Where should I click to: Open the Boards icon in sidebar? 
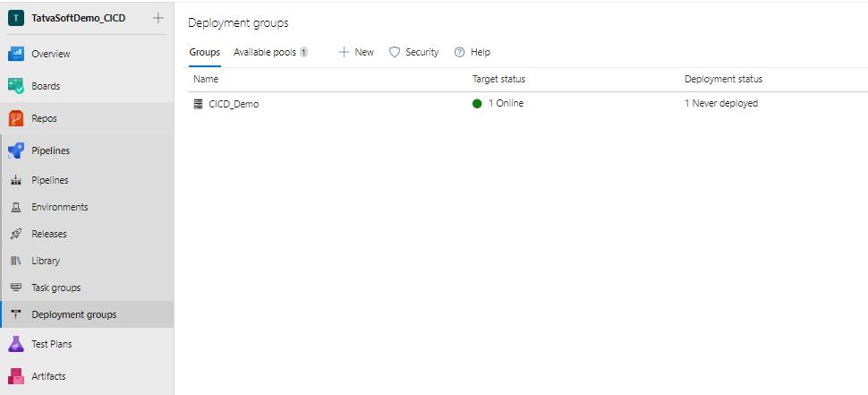[16, 86]
